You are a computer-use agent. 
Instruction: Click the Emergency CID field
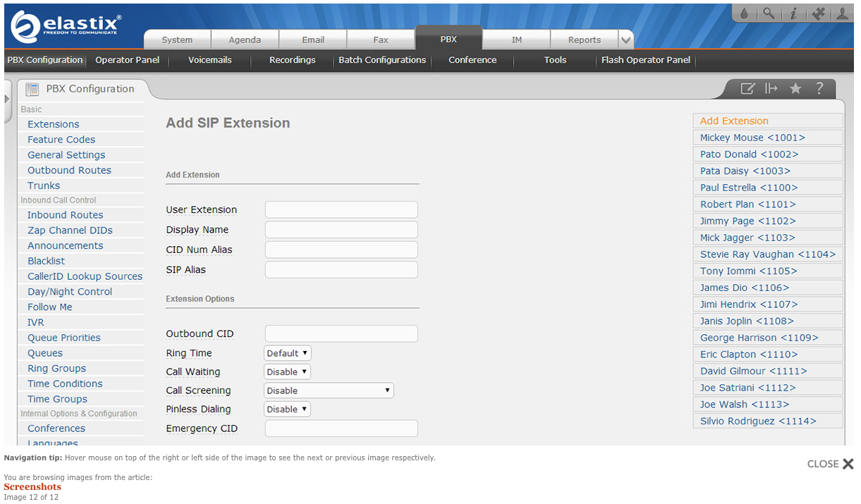341,429
